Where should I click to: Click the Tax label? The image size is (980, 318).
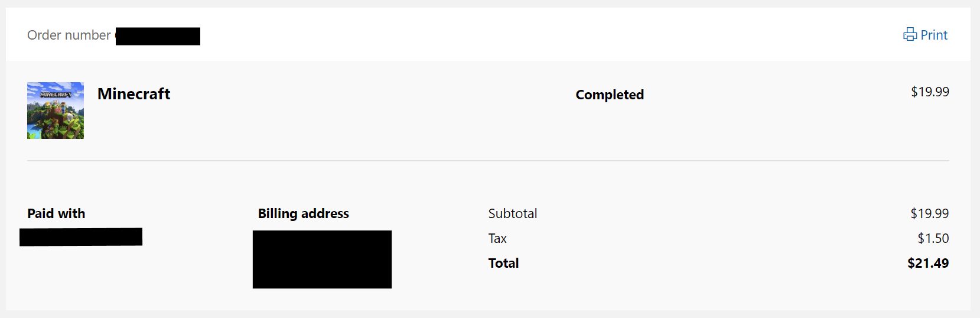coord(497,238)
